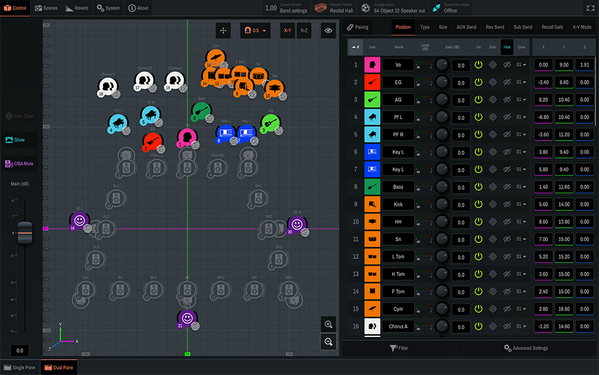Image resolution: width=600 pixels, height=375 pixels.
Task: Select the dark green Bass object
Action: point(201,111)
